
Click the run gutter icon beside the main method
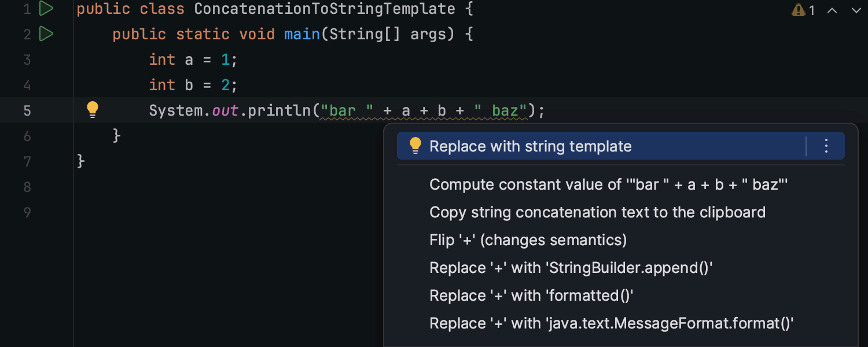tap(46, 34)
